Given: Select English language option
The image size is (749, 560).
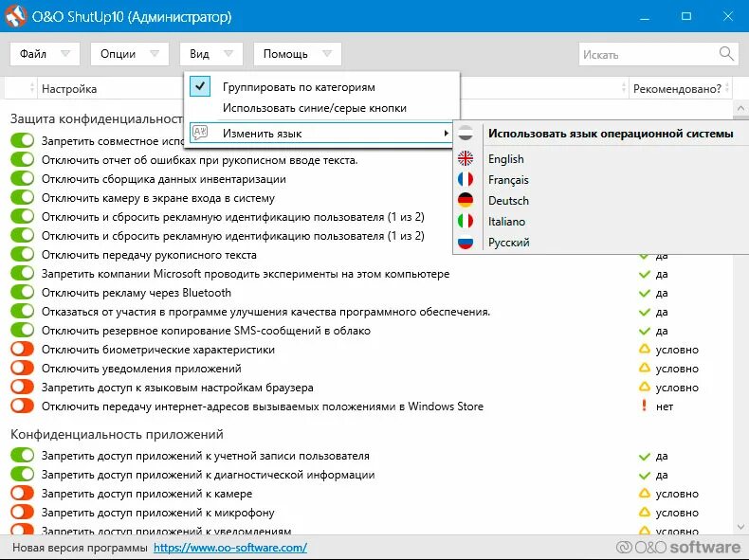Looking at the screenshot, I should point(506,158).
